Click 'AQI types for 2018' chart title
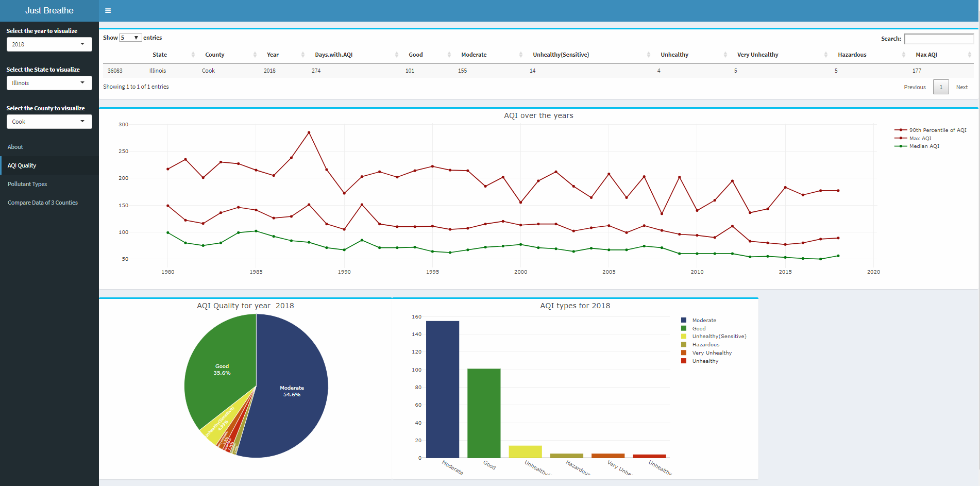The height and width of the screenshot is (486, 980). (x=575, y=306)
